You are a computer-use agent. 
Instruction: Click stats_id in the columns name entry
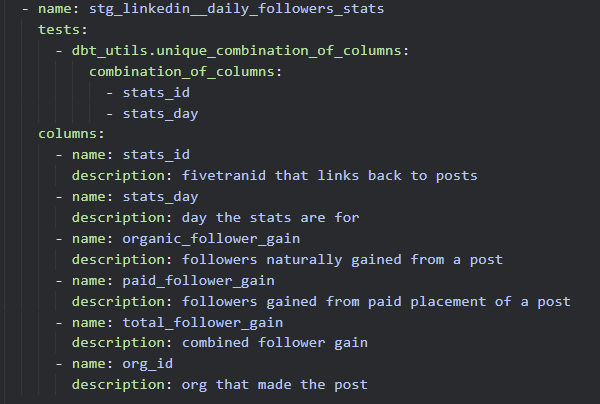pos(156,155)
